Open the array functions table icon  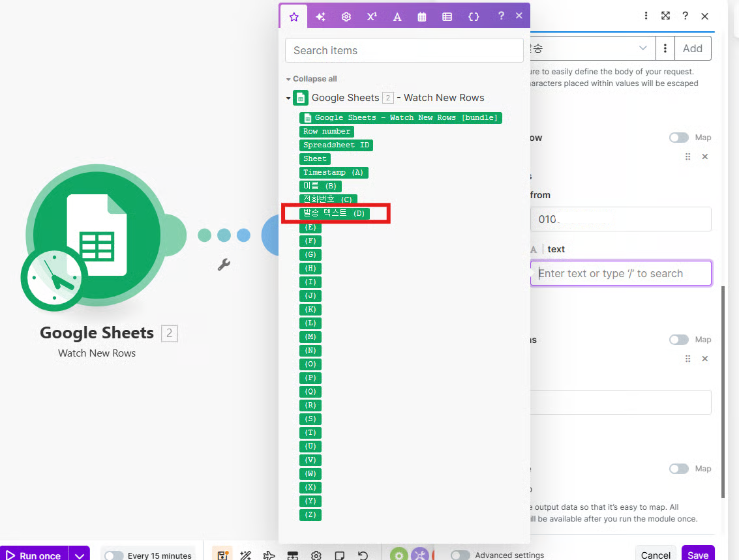tap(447, 17)
